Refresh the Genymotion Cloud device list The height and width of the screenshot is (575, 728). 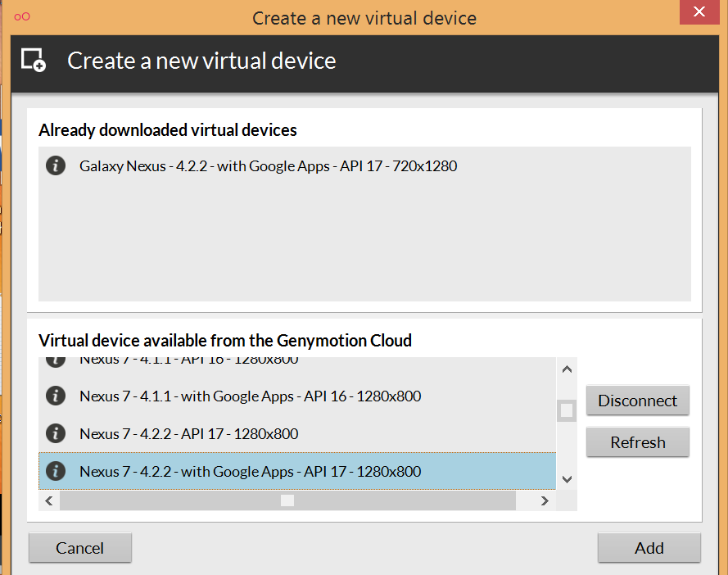pyautogui.click(x=637, y=442)
